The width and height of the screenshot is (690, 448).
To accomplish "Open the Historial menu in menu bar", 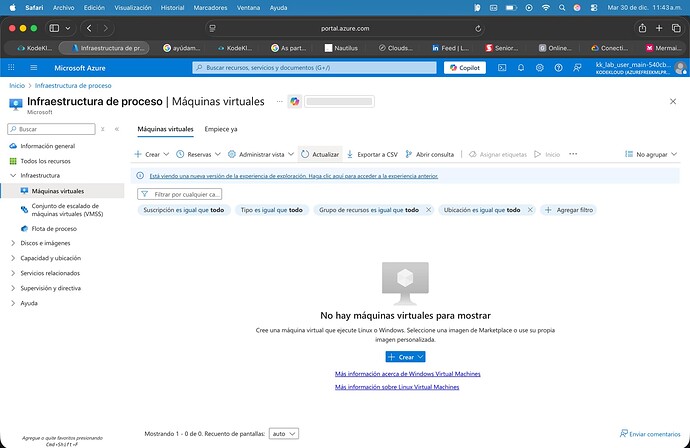I will point(172,7).
